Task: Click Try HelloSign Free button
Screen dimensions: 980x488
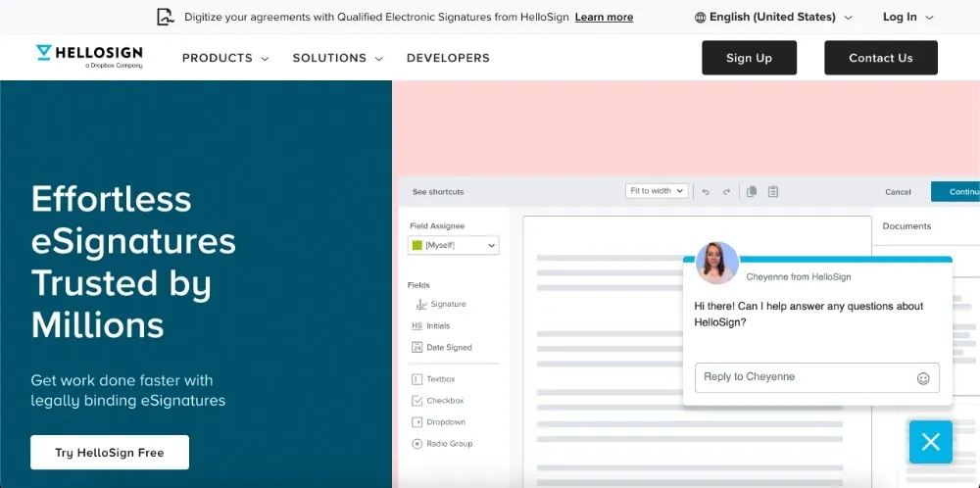Action: 110,453
